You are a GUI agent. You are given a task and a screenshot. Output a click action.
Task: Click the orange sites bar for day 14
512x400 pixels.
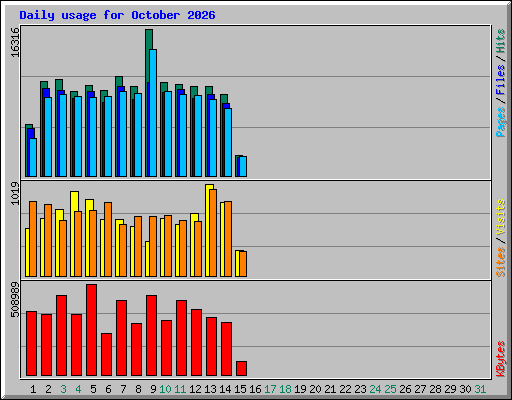(228, 239)
